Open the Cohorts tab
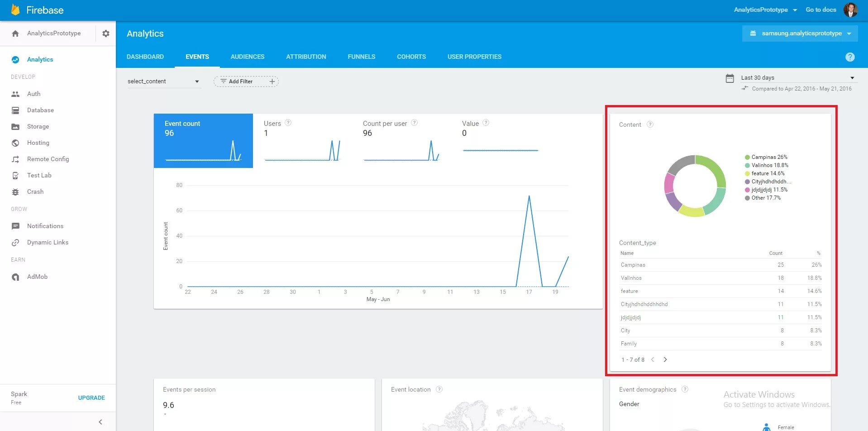This screenshot has height=431, width=868. pyautogui.click(x=411, y=57)
